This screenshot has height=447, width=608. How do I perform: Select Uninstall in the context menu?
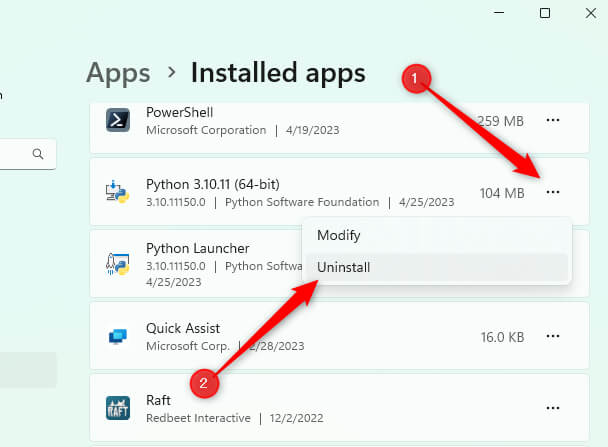(x=342, y=267)
